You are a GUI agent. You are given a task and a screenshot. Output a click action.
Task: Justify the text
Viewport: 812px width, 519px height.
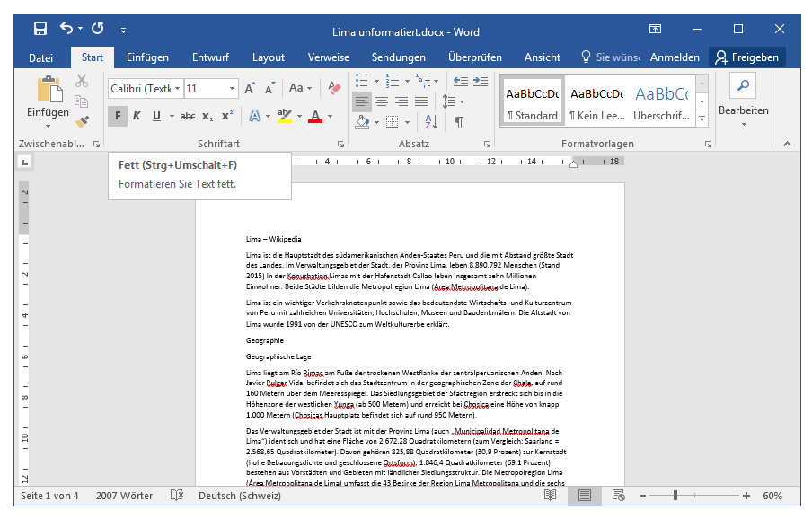point(421,101)
